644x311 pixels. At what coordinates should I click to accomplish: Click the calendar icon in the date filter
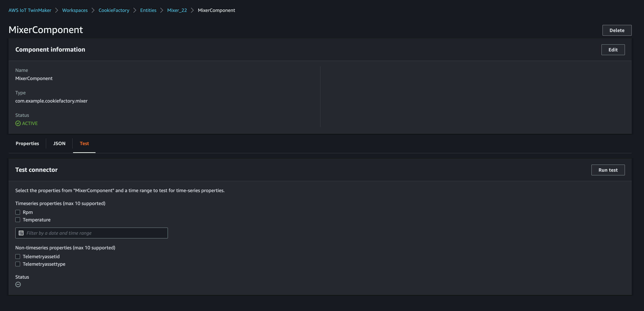[21, 233]
